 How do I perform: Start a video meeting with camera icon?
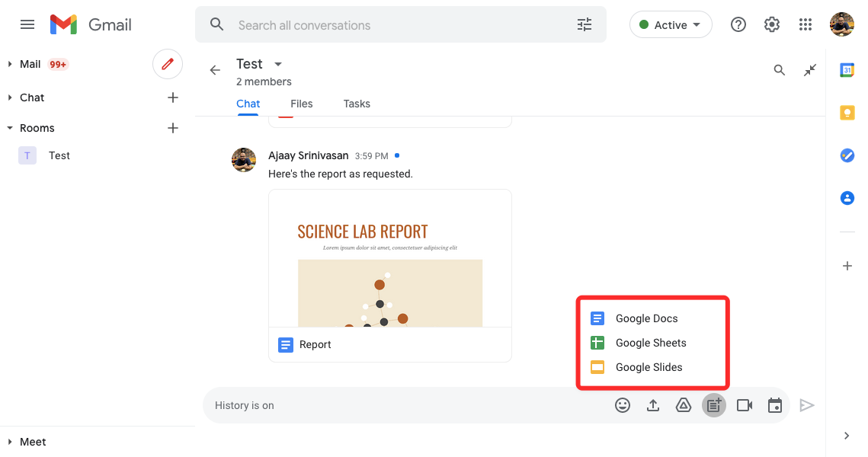pyautogui.click(x=745, y=405)
